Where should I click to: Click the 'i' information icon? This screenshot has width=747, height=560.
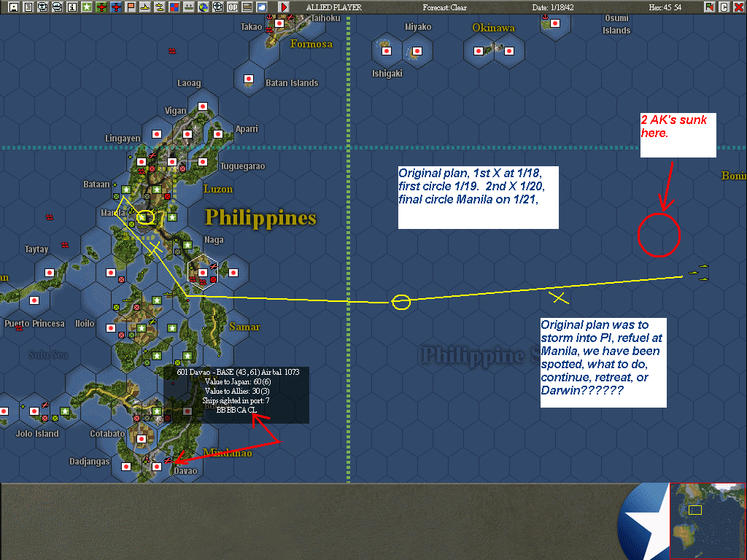point(72,7)
